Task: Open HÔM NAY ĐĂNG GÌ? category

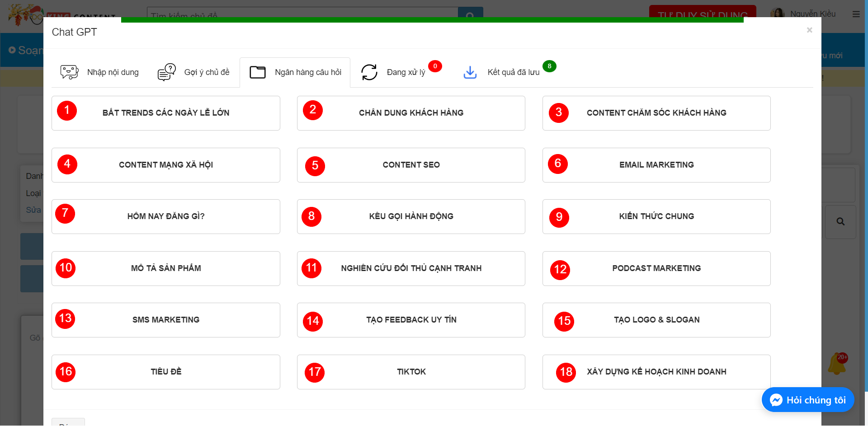Action: tap(166, 216)
